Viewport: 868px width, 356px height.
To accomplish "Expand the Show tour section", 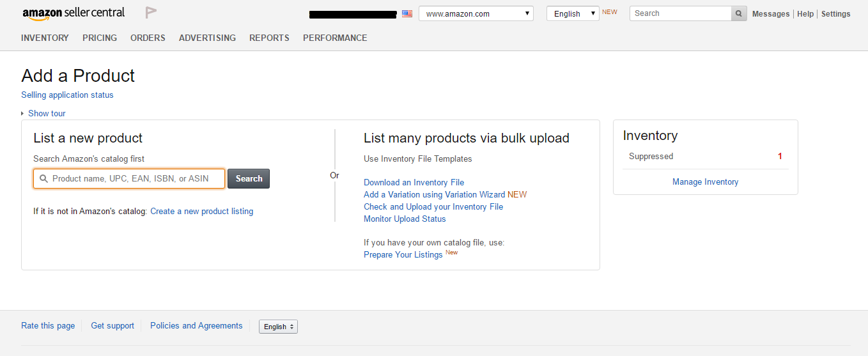I will [x=46, y=113].
